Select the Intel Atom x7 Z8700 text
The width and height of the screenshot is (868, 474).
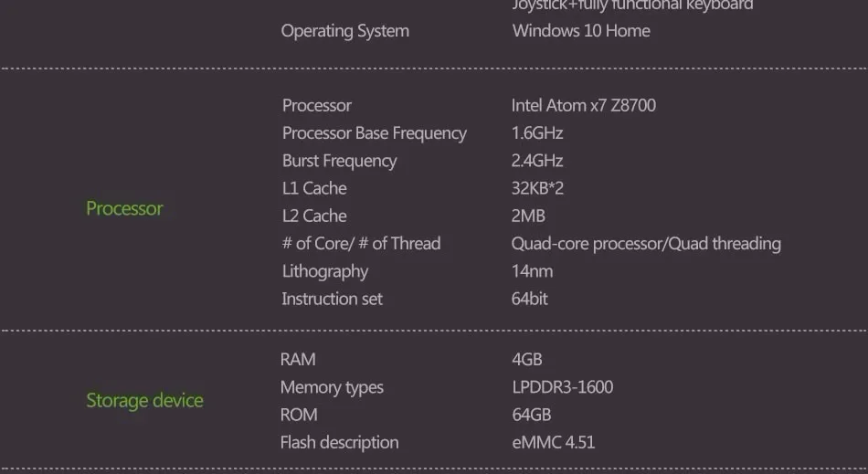coord(584,105)
